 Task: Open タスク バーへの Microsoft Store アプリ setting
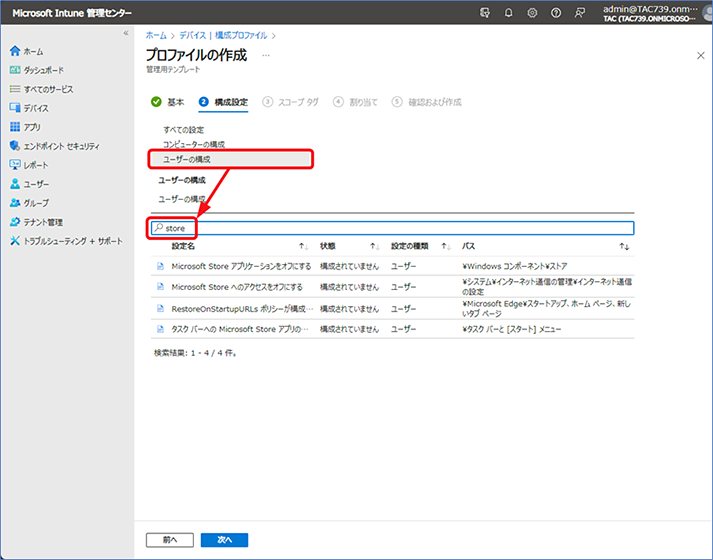(240, 329)
